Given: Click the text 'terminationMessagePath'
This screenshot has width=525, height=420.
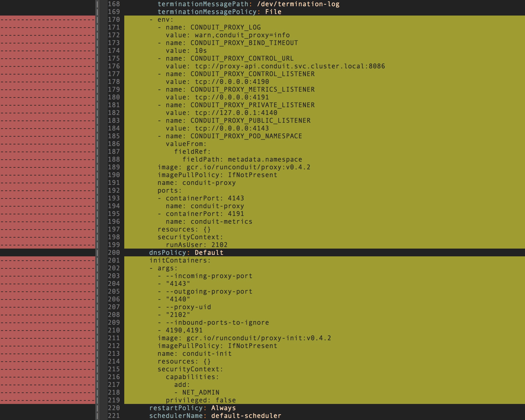Looking at the screenshot, I should pos(203,4).
